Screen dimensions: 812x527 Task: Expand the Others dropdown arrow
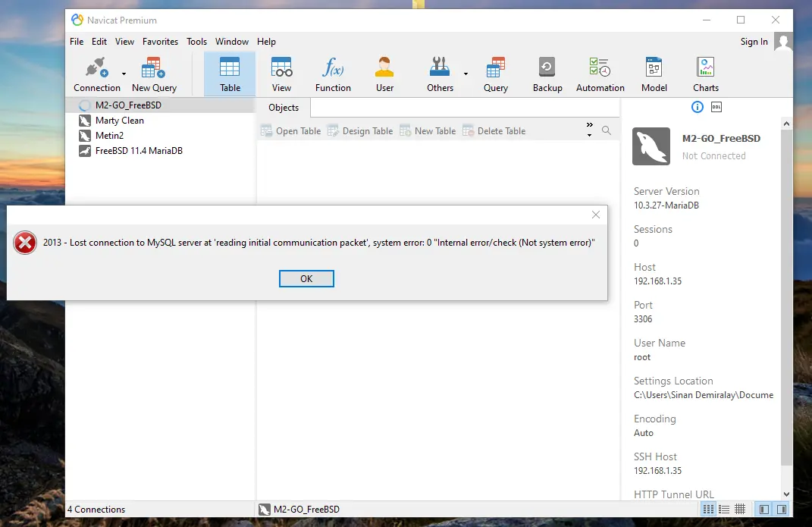466,74
